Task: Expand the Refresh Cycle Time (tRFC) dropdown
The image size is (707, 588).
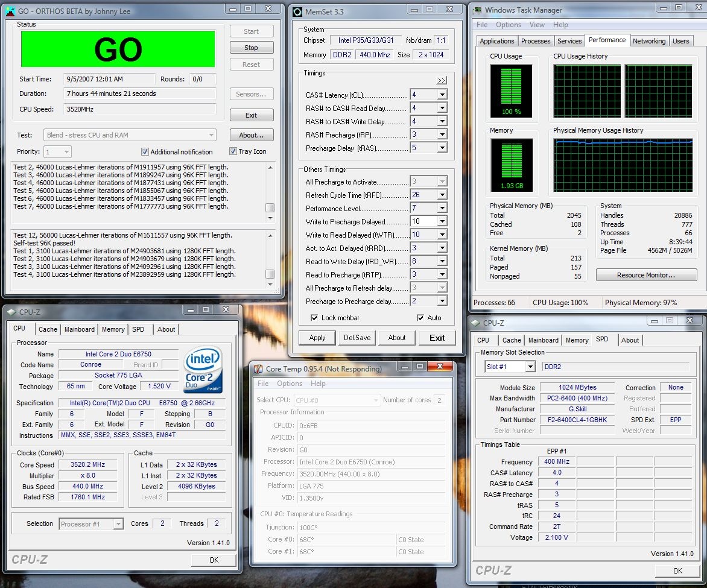Action: click(x=442, y=195)
